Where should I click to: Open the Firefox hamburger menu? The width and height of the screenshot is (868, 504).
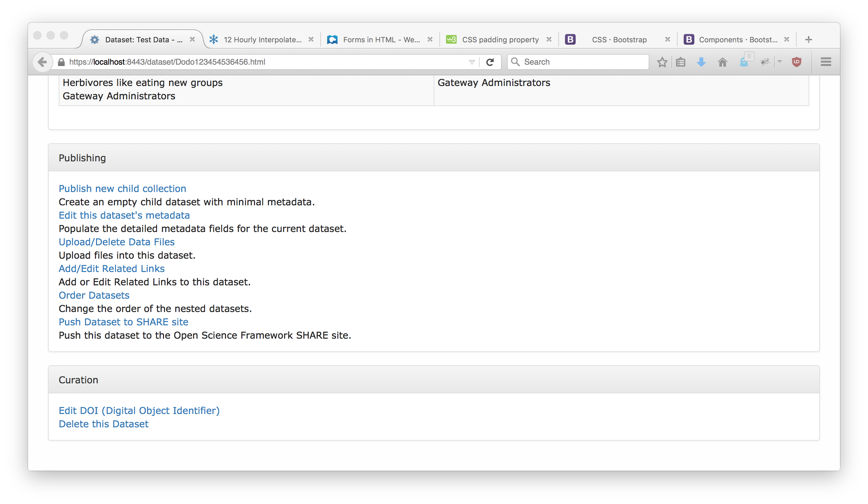coord(826,62)
